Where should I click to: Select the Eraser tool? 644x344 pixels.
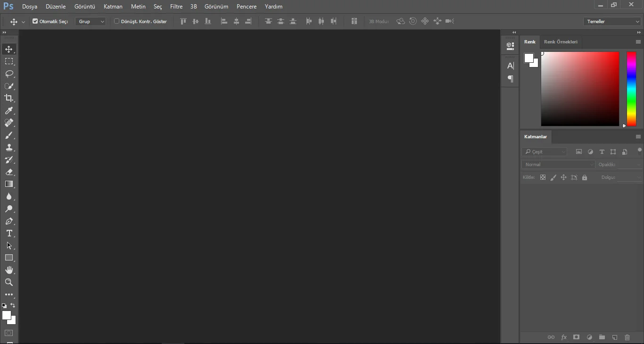point(9,172)
